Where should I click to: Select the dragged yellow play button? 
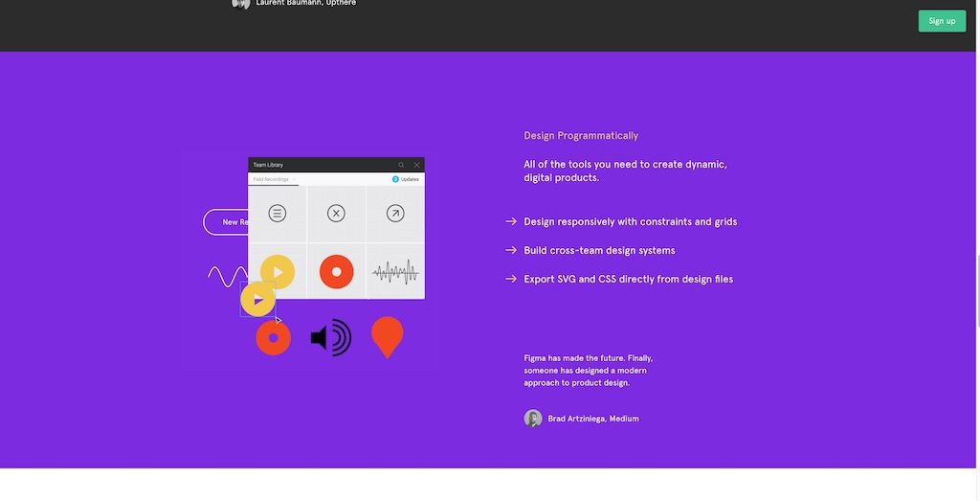coord(257,299)
